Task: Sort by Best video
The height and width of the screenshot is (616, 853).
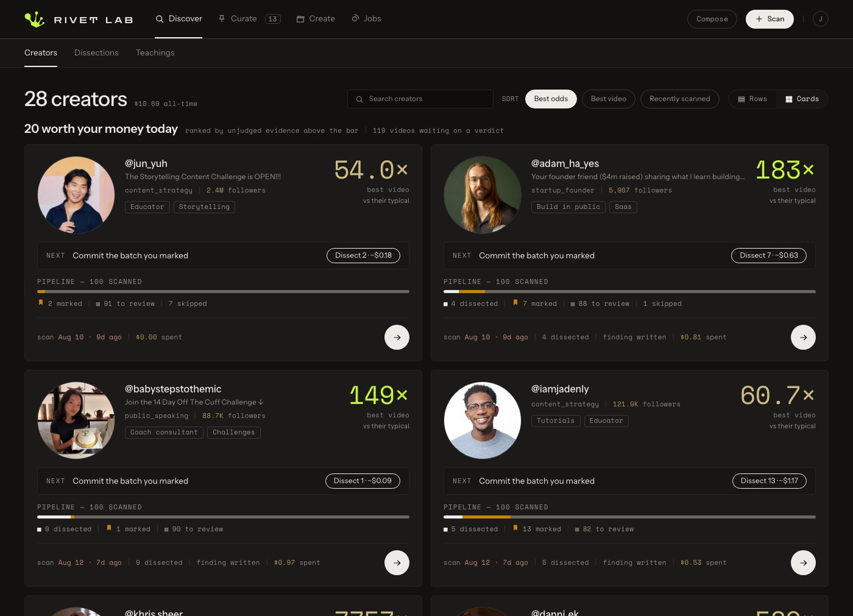Action: pos(609,99)
